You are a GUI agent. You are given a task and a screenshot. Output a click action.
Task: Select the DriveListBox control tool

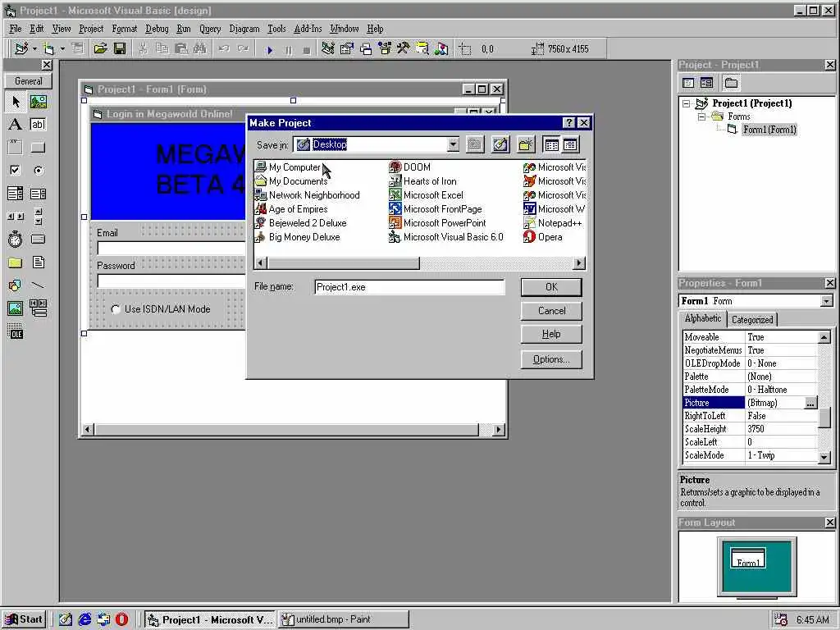[x=38, y=239]
